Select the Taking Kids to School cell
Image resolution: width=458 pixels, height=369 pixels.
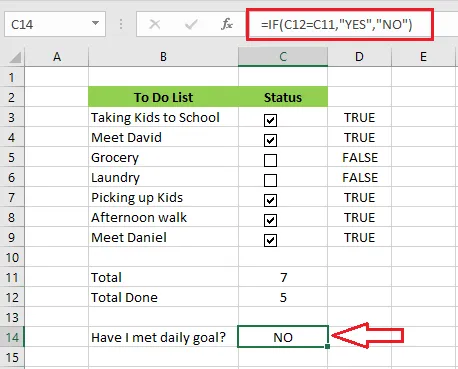(163, 117)
